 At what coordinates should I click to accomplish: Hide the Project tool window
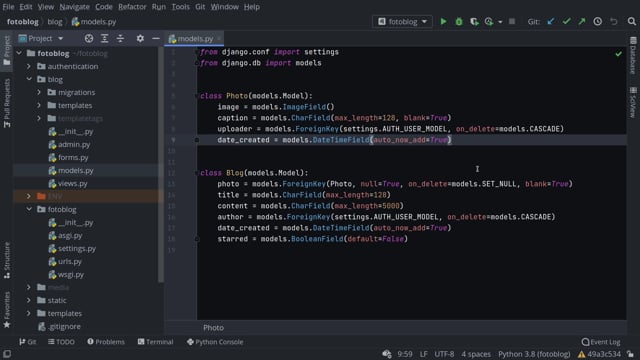point(156,38)
